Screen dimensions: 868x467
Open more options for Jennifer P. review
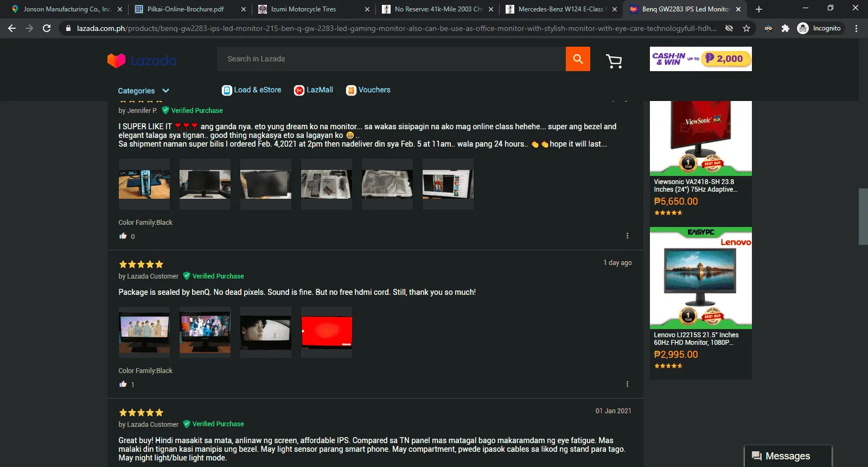[x=627, y=236]
